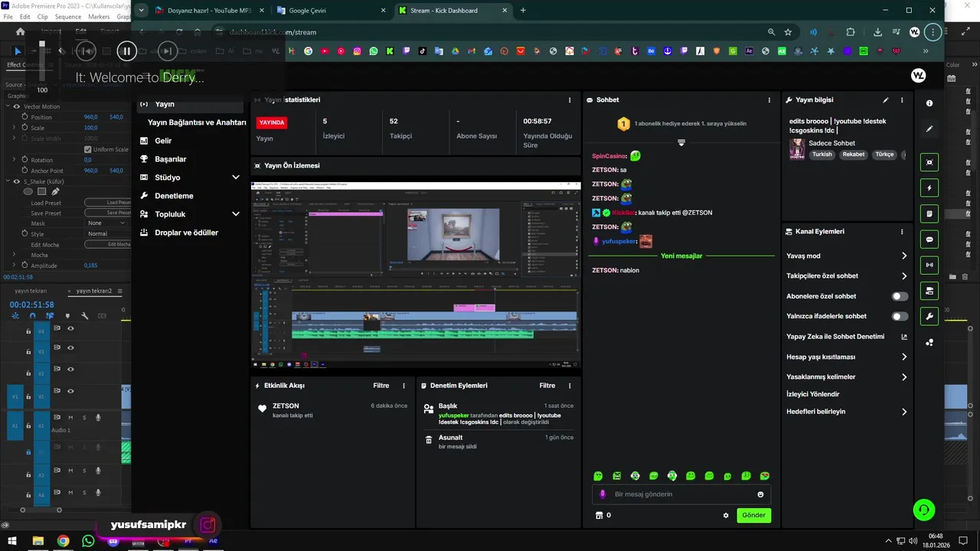Open Chrome downloads

(877, 32)
